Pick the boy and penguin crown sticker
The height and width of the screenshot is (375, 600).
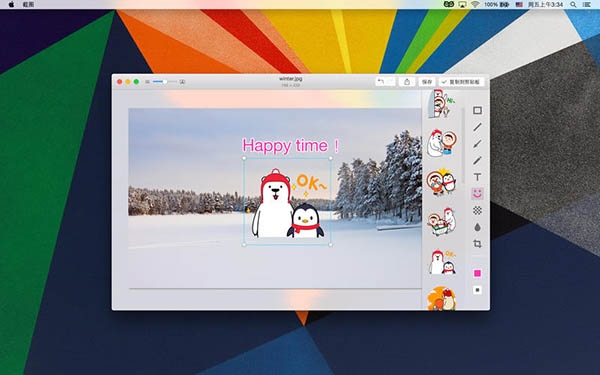442,181
